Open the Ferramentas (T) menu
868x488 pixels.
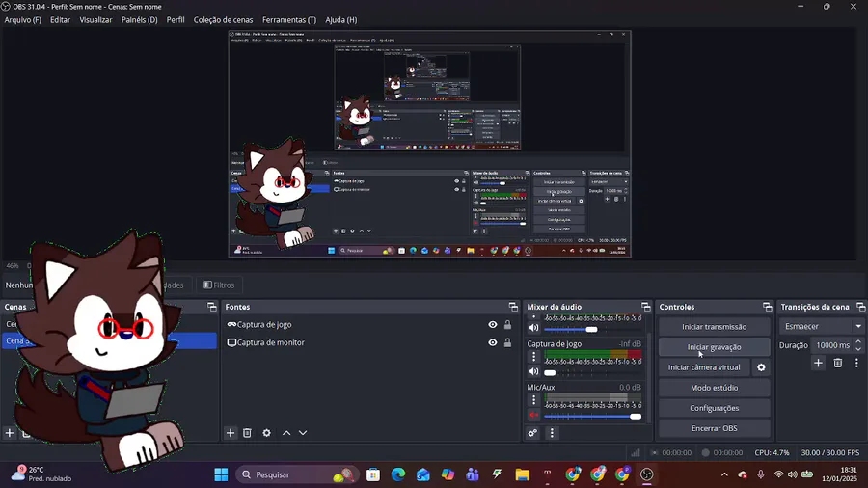tap(289, 20)
